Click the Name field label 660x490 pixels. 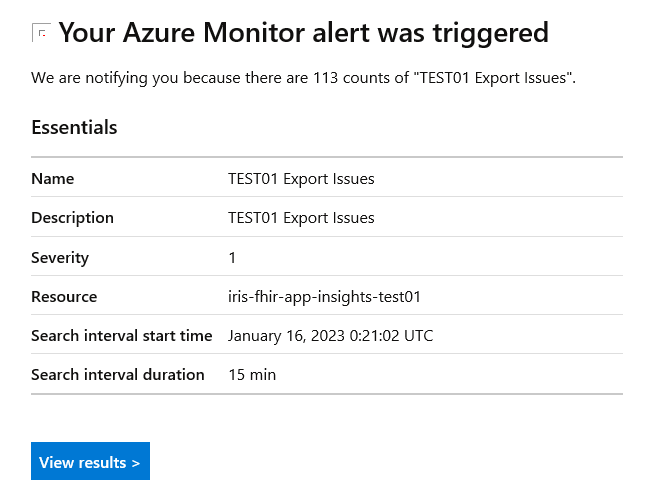(x=53, y=178)
